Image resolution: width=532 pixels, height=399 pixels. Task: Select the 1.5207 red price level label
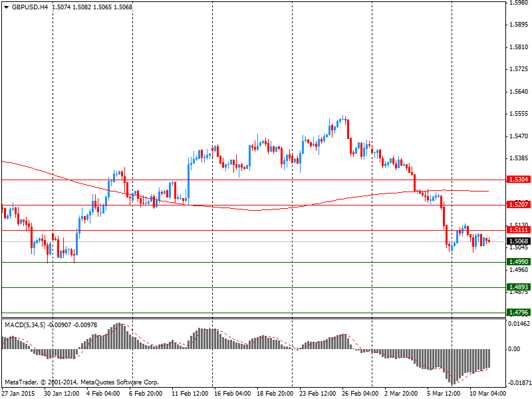(x=519, y=204)
